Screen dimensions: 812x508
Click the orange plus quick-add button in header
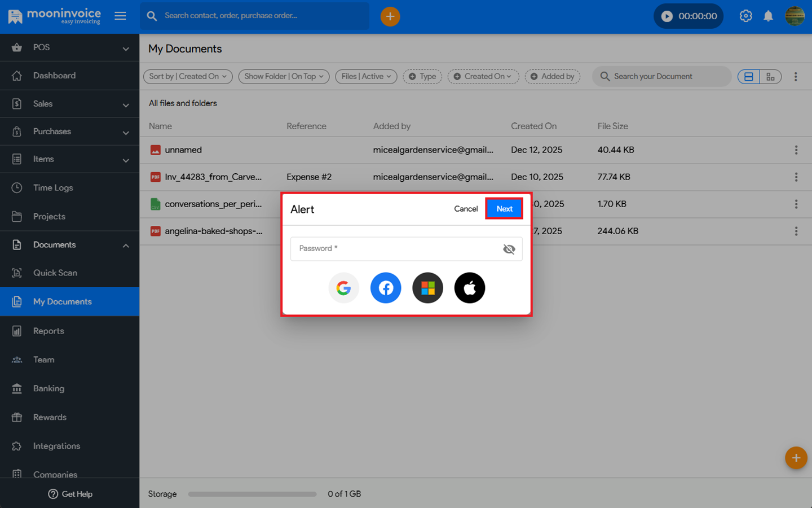390,16
